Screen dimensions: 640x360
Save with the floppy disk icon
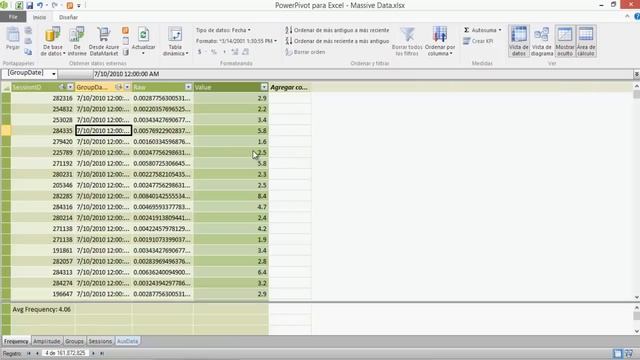29,5
